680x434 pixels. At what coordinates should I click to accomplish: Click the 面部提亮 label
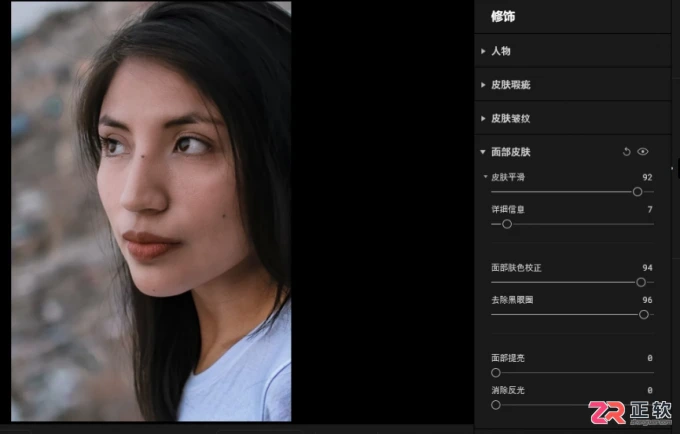[508, 358]
